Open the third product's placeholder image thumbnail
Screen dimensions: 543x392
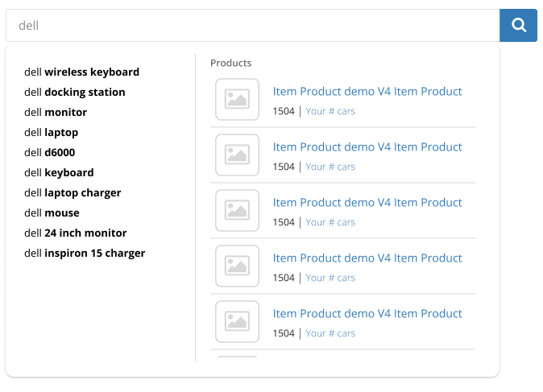[237, 210]
